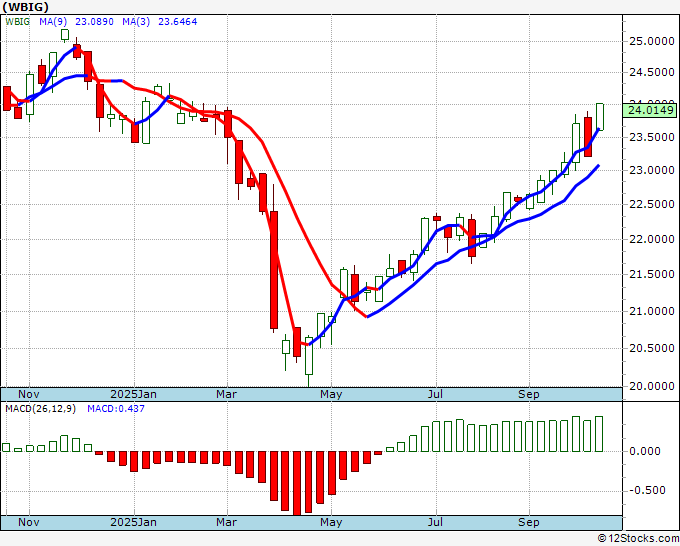The image size is (680, 546).
Task: Click May on the price chart time axis
Action: (331, 395)
